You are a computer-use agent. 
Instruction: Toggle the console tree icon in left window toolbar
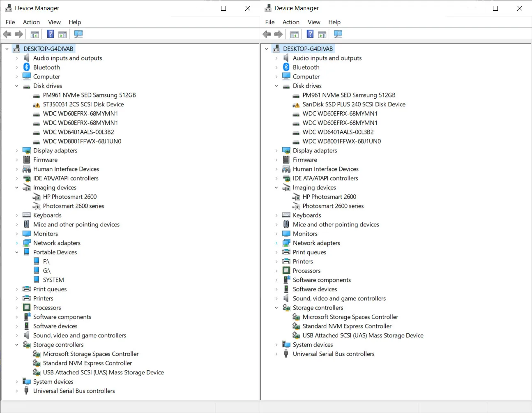[x=35, y=35]
